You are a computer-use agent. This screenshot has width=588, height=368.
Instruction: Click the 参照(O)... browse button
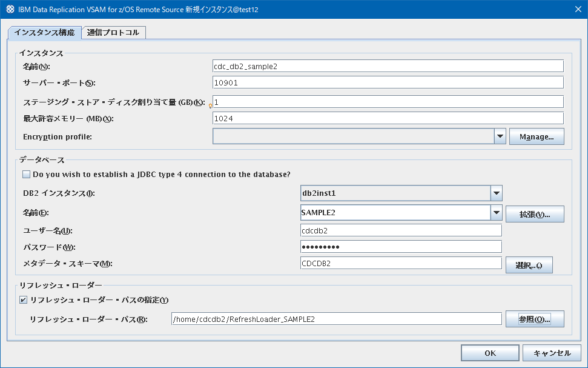[535, 319]
